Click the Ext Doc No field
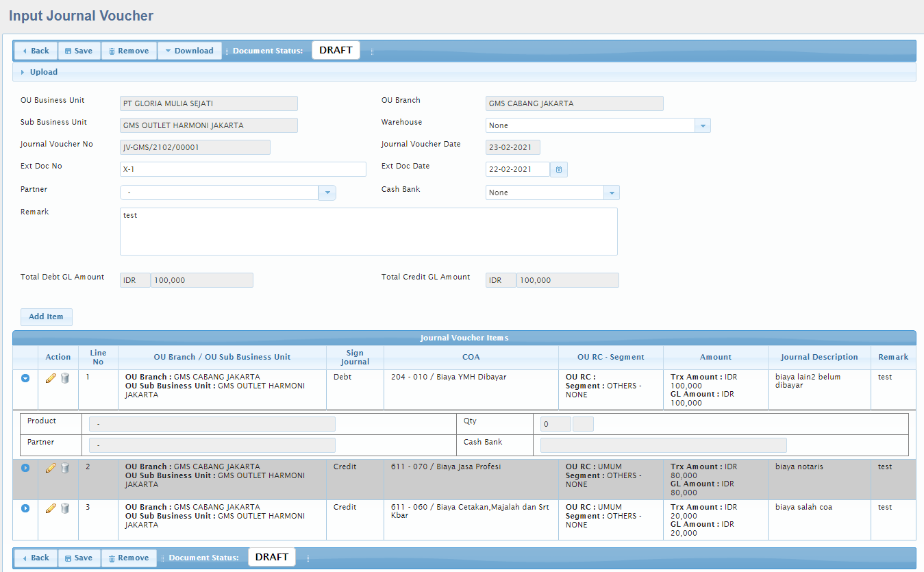The height and width of the screenshot is (572, 924). tap(243, 169)
